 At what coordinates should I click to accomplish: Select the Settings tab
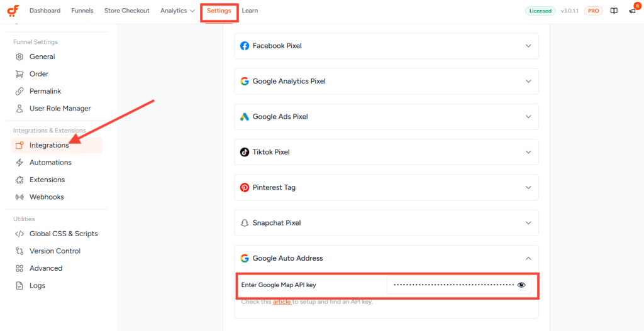click(219, 11)
